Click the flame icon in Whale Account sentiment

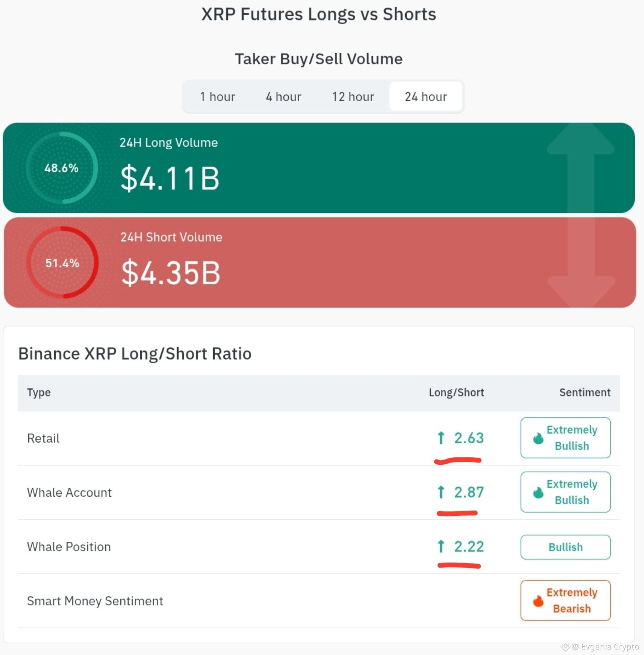point(538,493)
